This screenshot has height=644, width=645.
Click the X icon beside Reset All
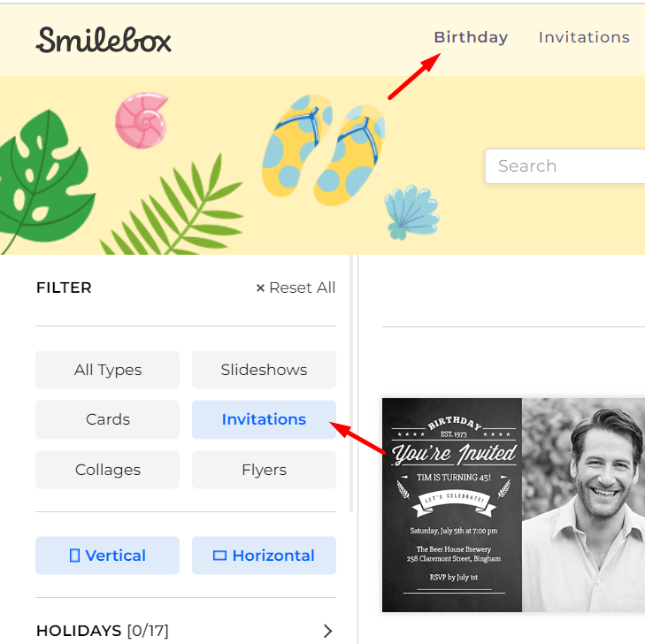260,287
